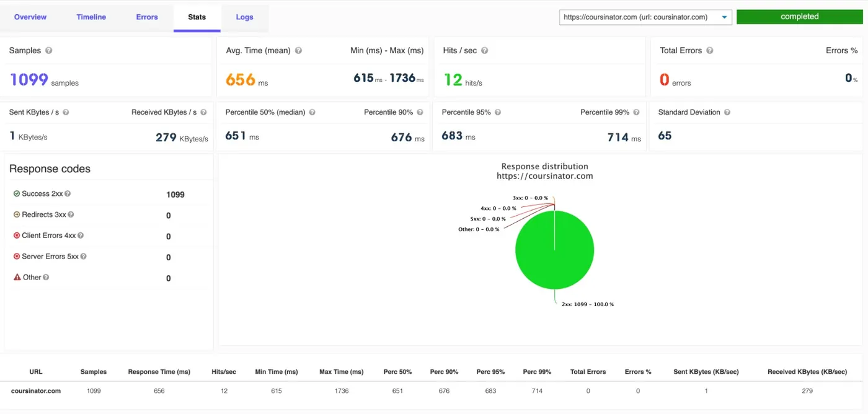
Task: Click the help icon beside Percentile 90%
Action: pos(420,113)
